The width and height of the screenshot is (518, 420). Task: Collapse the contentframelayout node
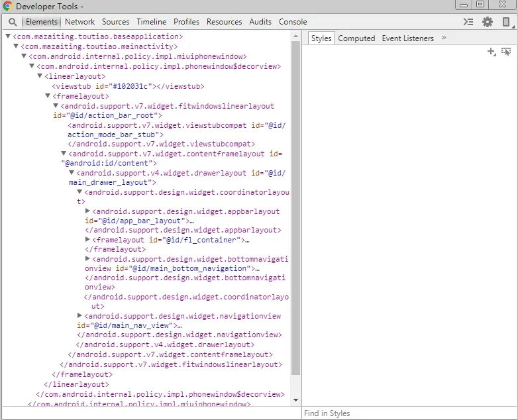64,153
